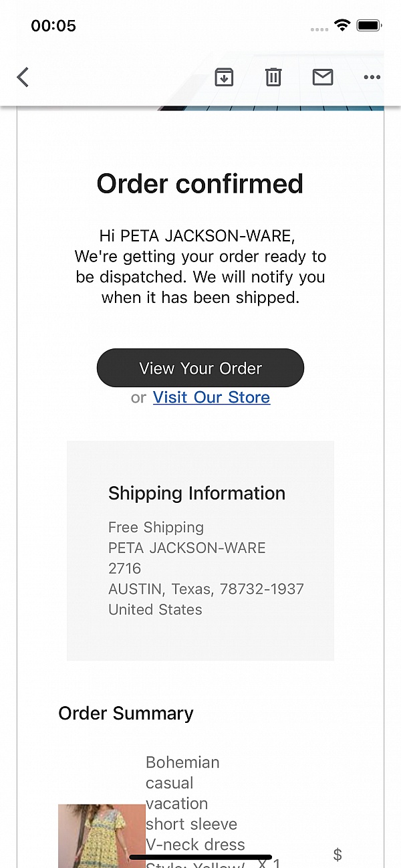The height and width of the screenshot is (868, 401).
Task: Tap the Shipping Information heading
Action: click(x=196, y=494)
